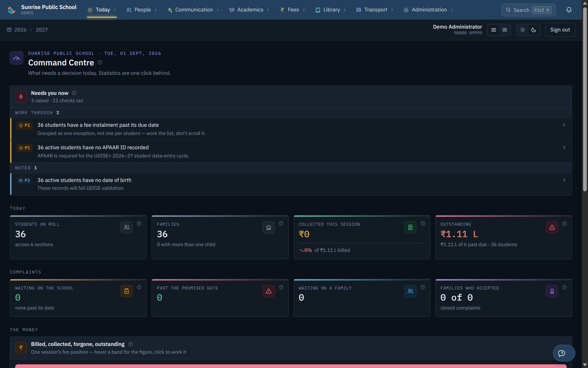Click the scrollbar down arrow
588x368 pixels.
tap(585, 365)
